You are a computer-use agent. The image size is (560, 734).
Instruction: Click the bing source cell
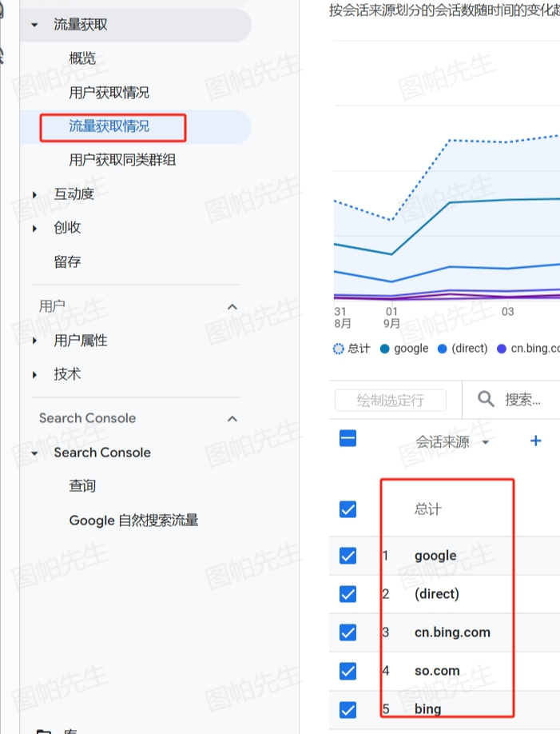[x=428, y=709]
